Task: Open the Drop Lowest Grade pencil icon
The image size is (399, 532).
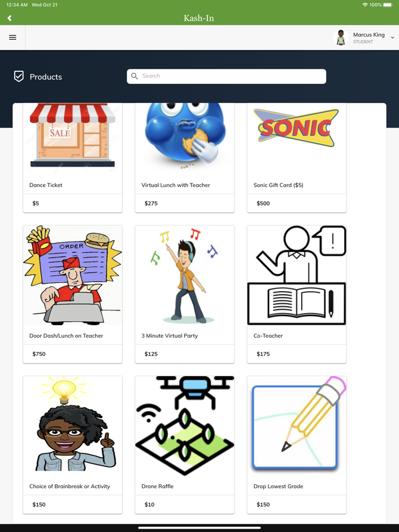Action: coord(296,426)
